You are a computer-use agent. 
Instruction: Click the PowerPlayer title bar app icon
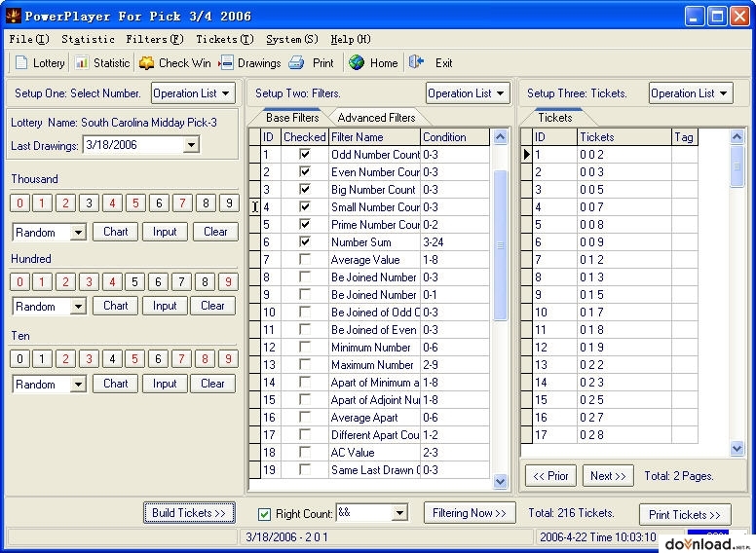point(13,16)
